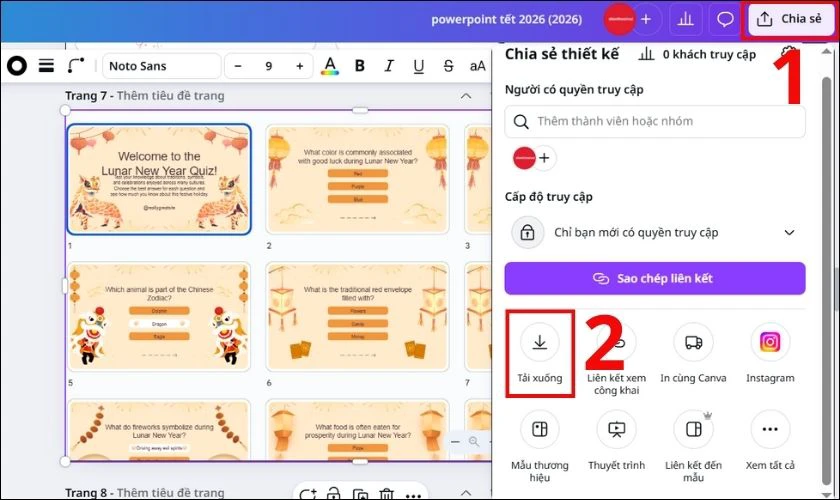Open the text color picker A icon
Viewport: 840px width, 500px height.
[x=330, y=66]
